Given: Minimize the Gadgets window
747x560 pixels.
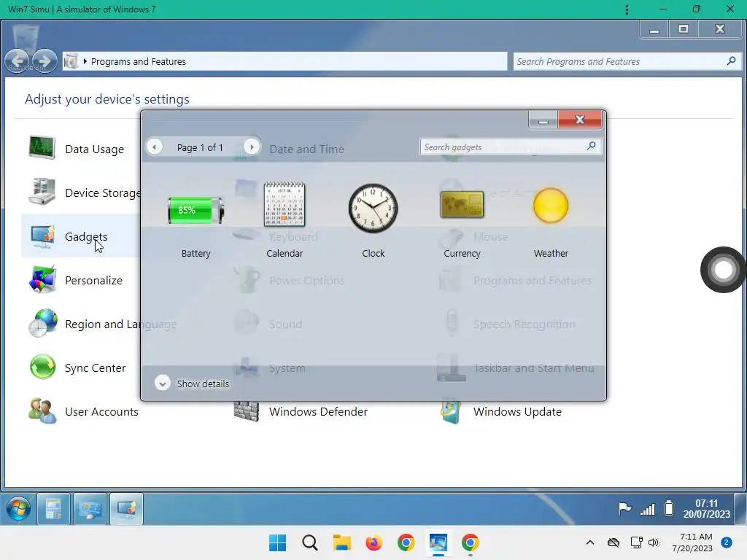Looking at the screenshot, I should coord(543,120).
